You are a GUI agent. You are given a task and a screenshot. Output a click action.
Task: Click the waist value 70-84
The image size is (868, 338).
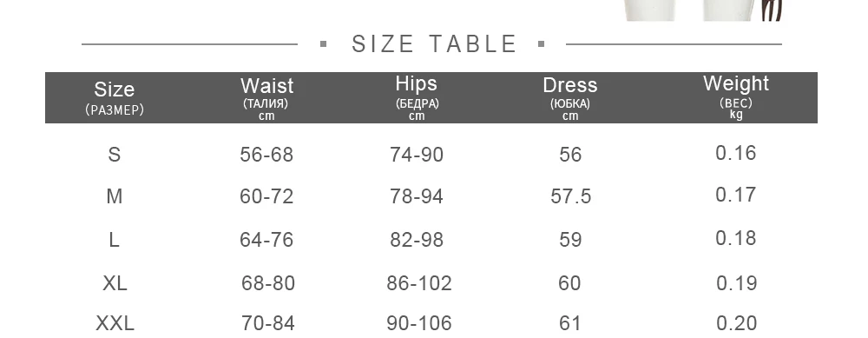pyautogui.click(x=268, y=322)
